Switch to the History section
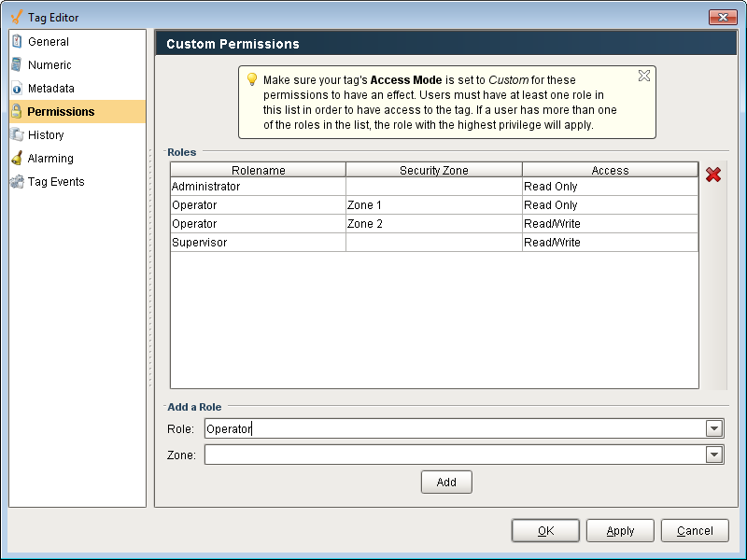The height and width of the screenshot is (560, 747). [46, 135]
